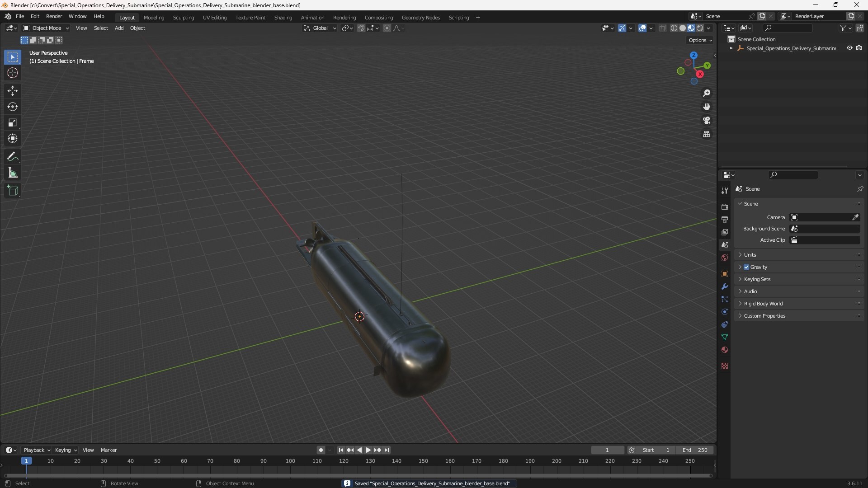Hide Special_Operations_Delivery_Submarine in viewport with eye icon
The width and height of the screenshot is (868, 488).
pyautogui.click(x=849, y=48)
